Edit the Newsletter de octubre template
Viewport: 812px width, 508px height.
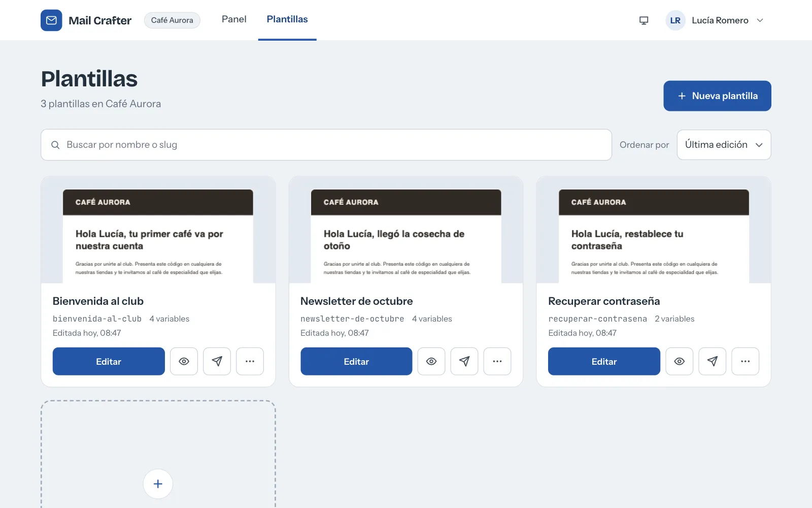click(x=356, y=361)
